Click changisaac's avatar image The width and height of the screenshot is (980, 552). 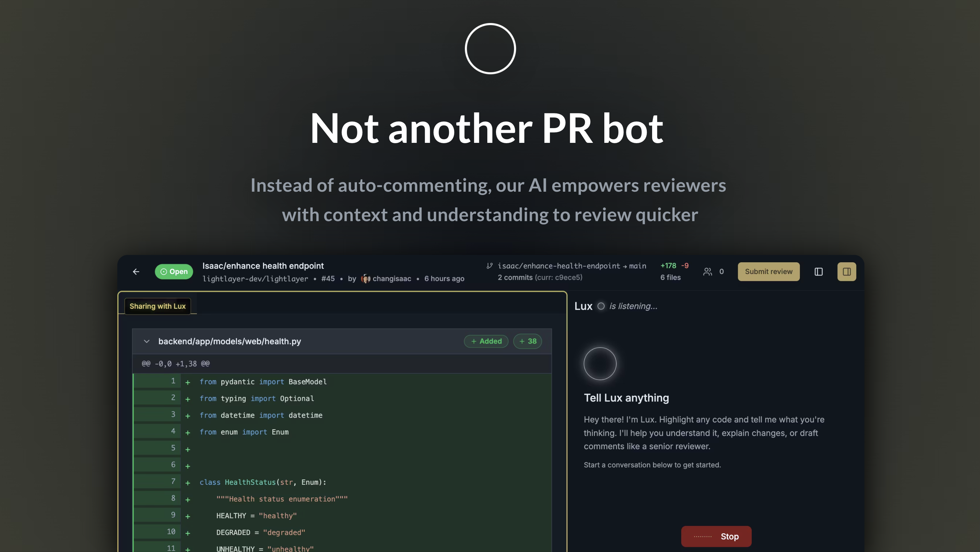365,279
